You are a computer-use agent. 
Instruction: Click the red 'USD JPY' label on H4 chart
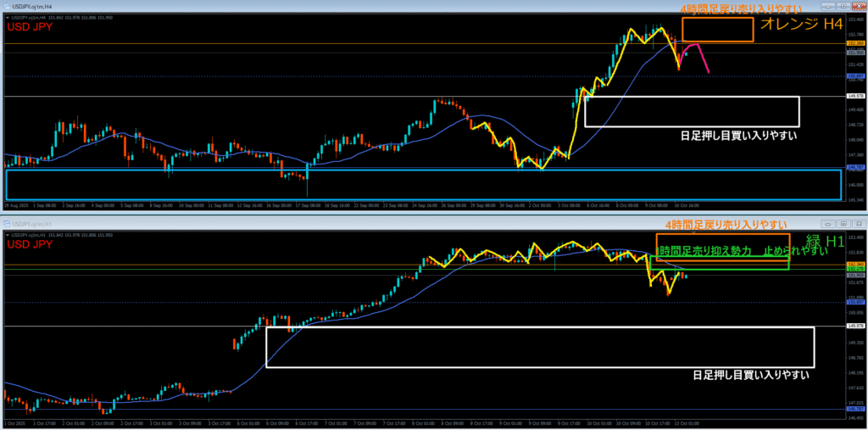[x=30, y=26]
